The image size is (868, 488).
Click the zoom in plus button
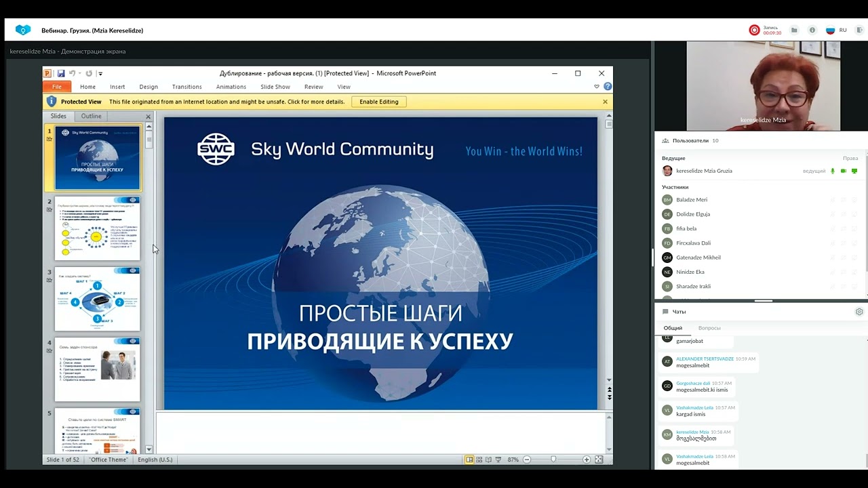[587, 460]
